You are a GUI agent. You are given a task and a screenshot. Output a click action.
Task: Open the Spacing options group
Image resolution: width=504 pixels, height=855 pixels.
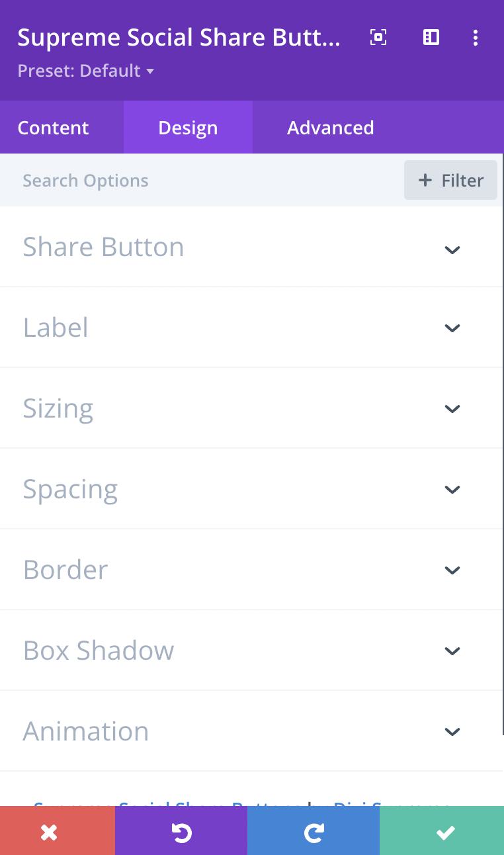(452, 489)
